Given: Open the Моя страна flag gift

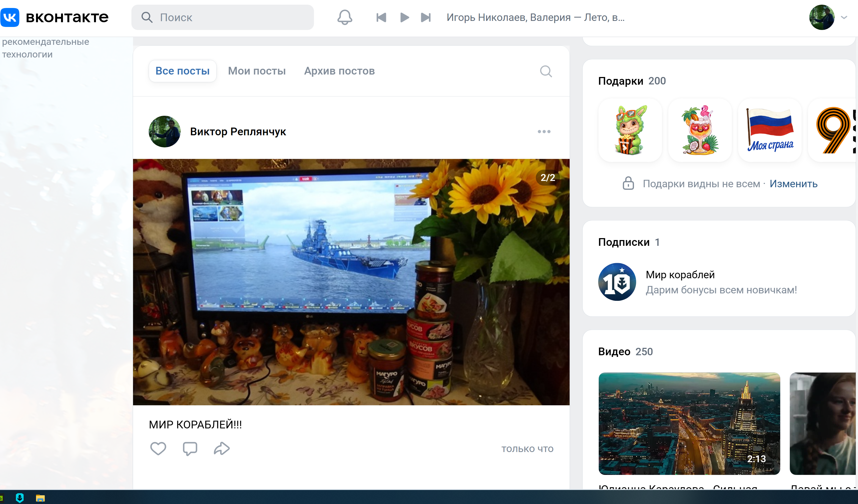Looking at the screenshot, I should (x=770, y=130).
